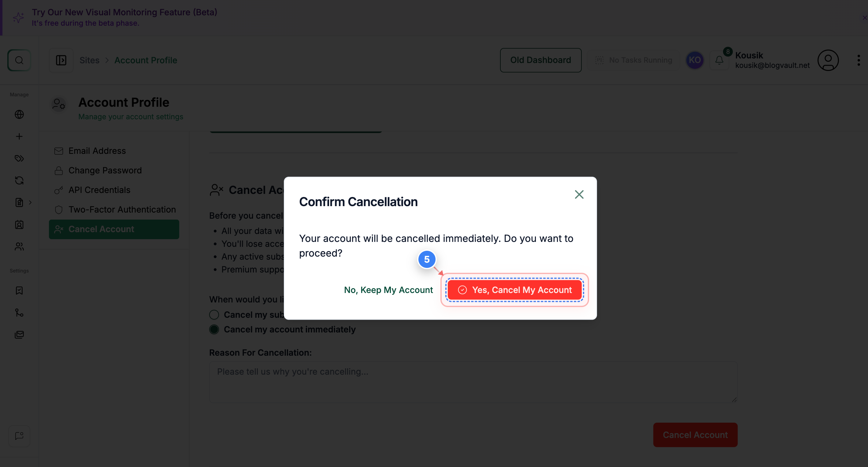Toggle the Cancel Account option in settings menu

[x=113, y=229]
